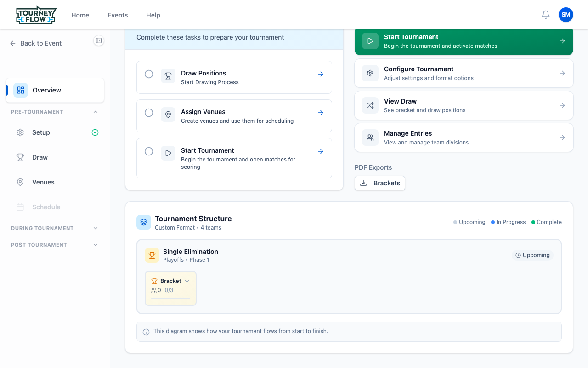The height and width of the screenshot is (368, 588).
Task: Expand the Bracket card chevron
Action: 187,281
